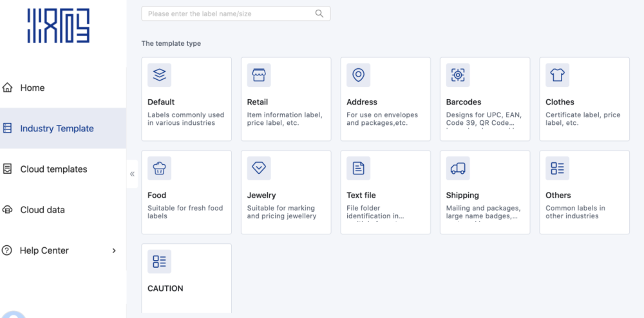Focus the label name/size search field

236,14
